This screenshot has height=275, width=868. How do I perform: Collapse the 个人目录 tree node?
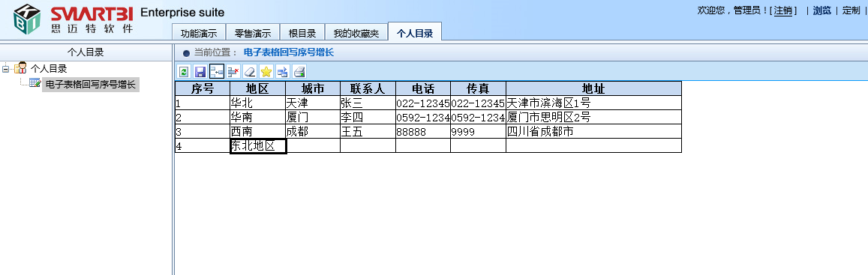click(5, 69)
